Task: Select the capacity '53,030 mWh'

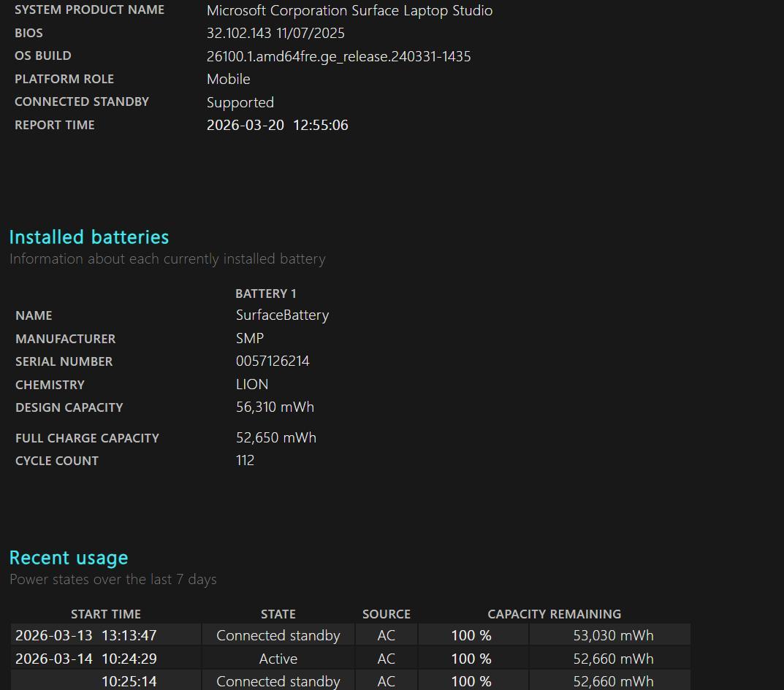Action: 613,635
